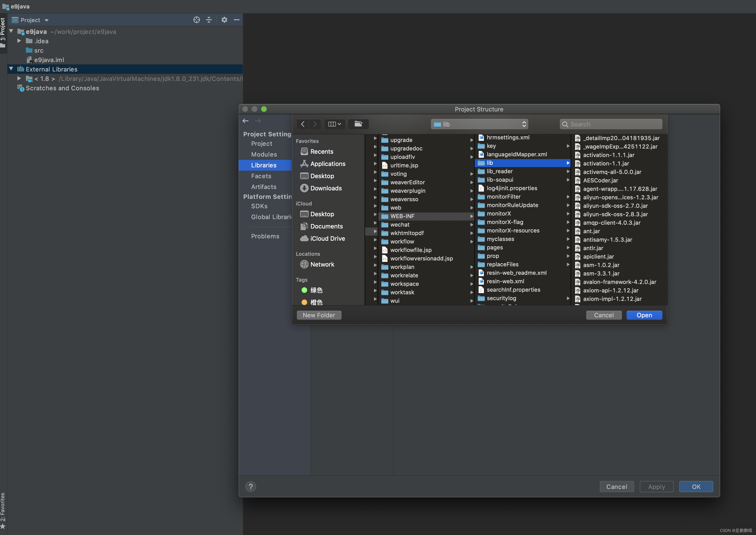Click the back navigation arrow icon
756x535 pixels.
pos(244,120)
